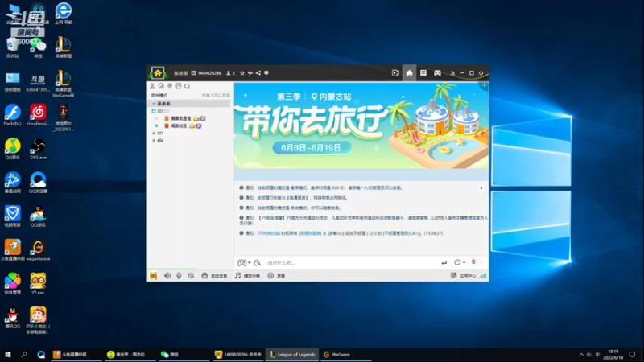This screenshot has height=362, width=644.
Task: Click the YY channel home logo icon
Action: coord(158,73)
